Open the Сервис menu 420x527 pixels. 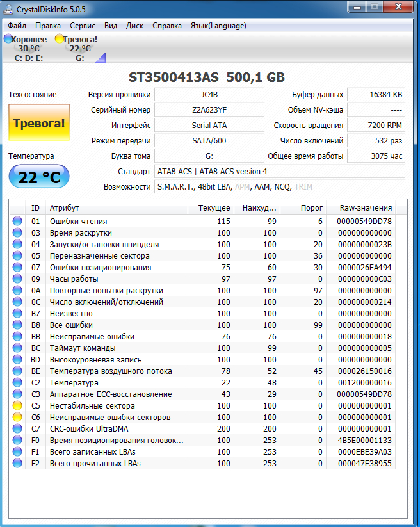point(82,26)
